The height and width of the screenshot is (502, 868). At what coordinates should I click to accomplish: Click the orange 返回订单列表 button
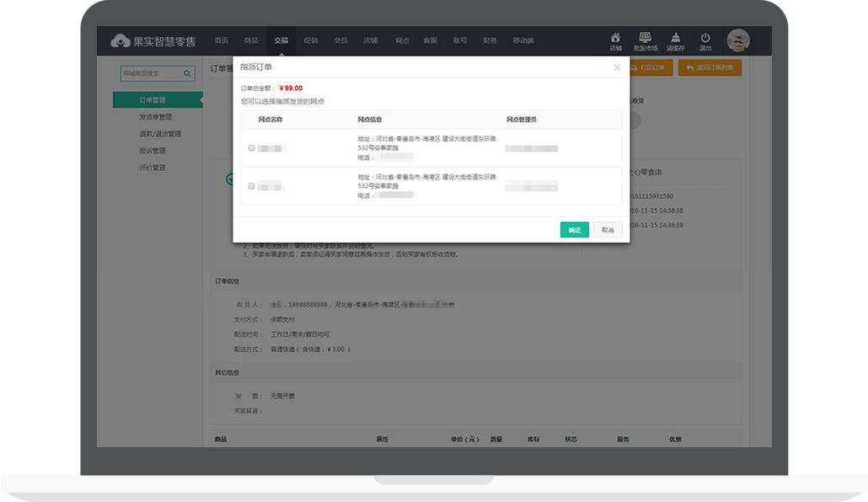coord(710,67)
